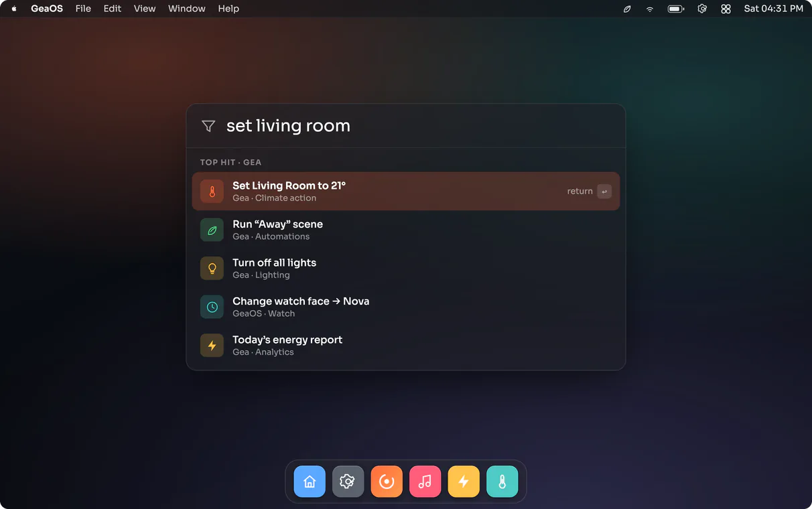Click the light bulb Lighting icon

coord(212,269)
